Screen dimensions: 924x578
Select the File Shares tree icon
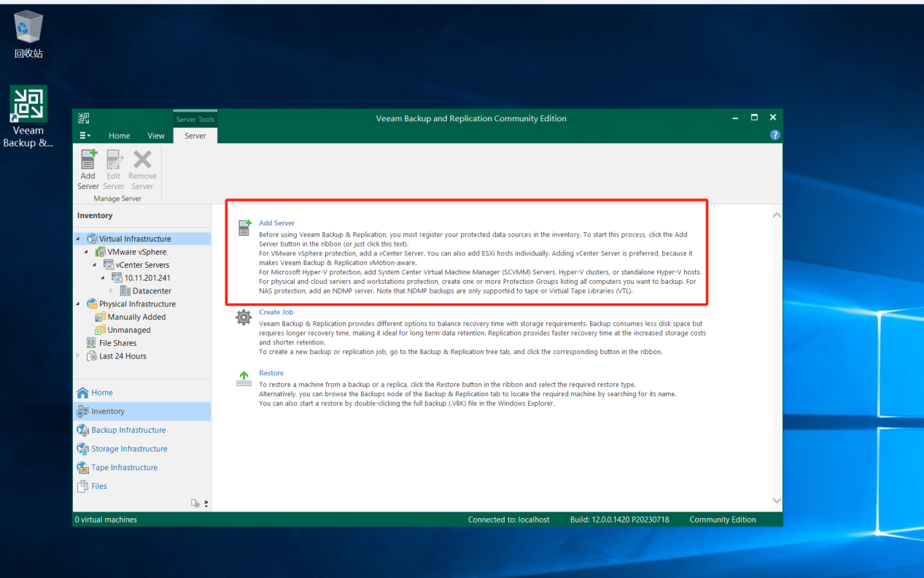pos(91,343)
